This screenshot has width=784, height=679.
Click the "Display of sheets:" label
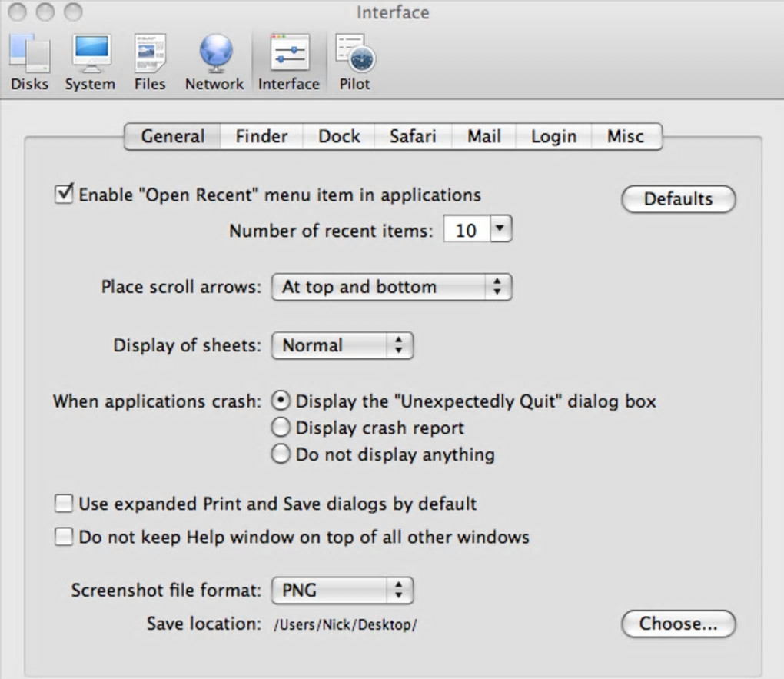(187, 345)
